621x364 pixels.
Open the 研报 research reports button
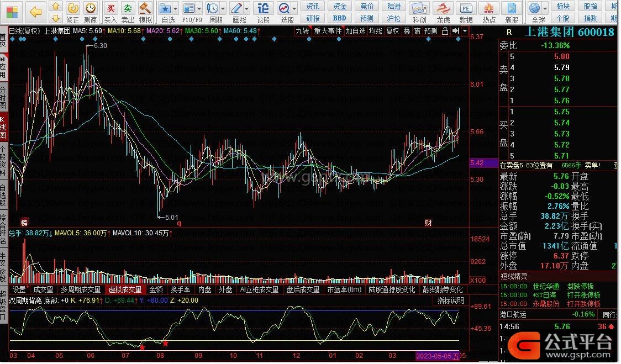point(313,18)
